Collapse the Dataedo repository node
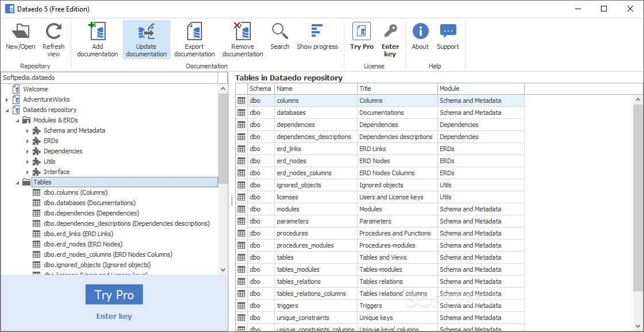This screenshot has width=644, height=332. tap(7, 110)
